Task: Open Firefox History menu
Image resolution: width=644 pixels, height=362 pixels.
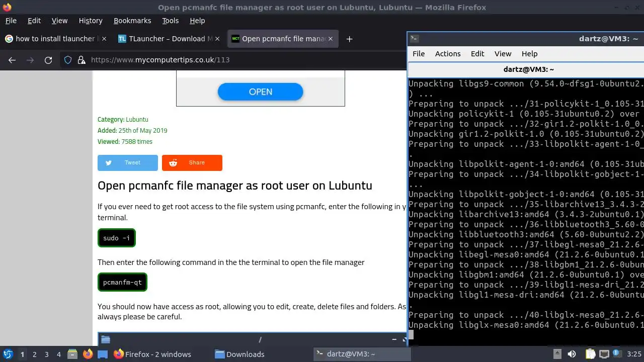Action: [91, 21]
